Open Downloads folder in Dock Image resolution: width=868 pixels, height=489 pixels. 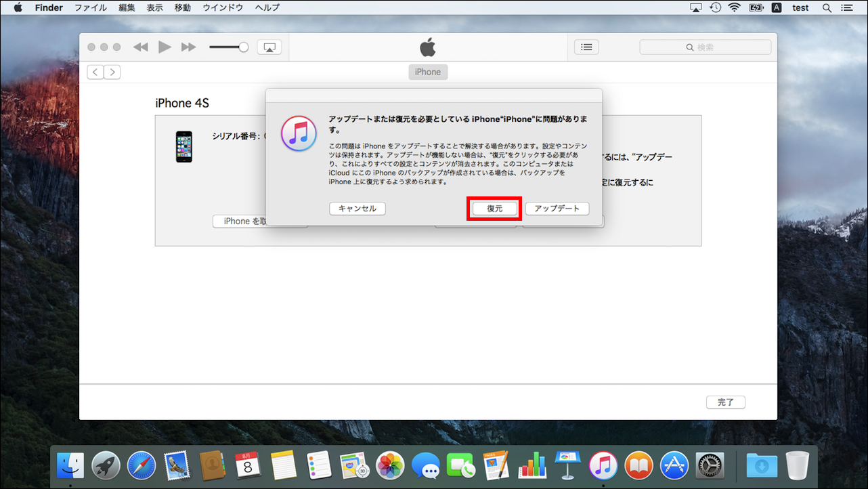(x=762, y=465)
